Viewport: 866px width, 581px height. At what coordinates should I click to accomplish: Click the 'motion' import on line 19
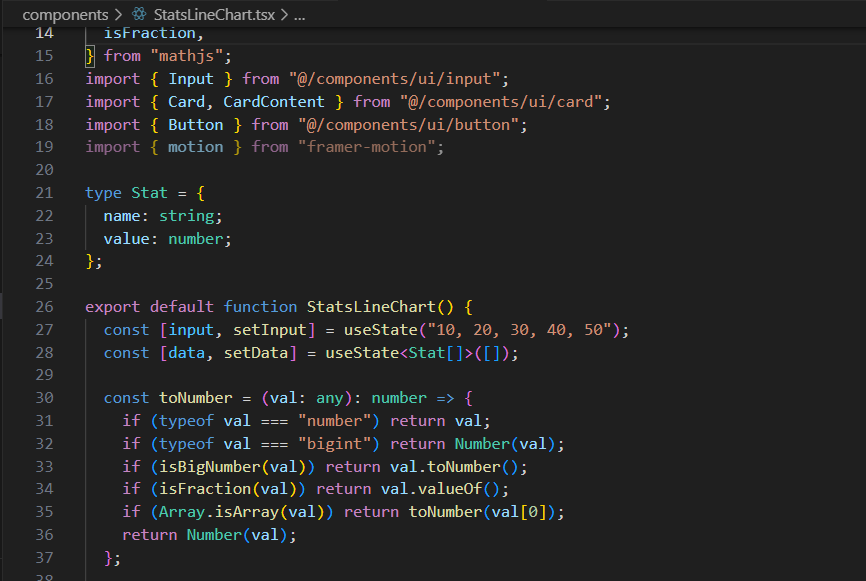pos(196,147)
